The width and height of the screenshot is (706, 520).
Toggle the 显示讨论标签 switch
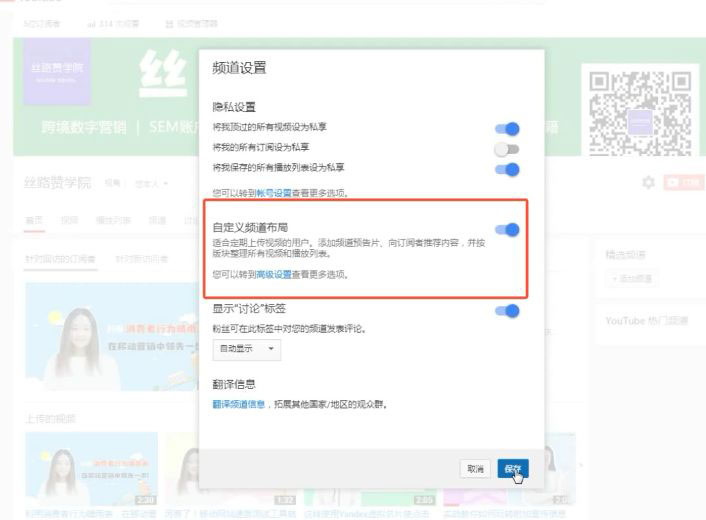tap(507, 311)
